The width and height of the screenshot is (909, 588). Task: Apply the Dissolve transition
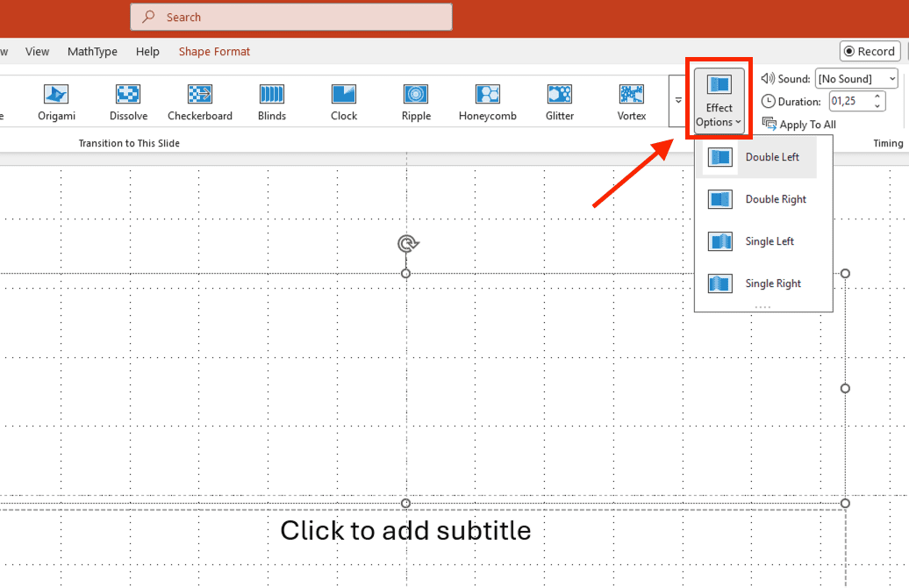tap(128, 102)
